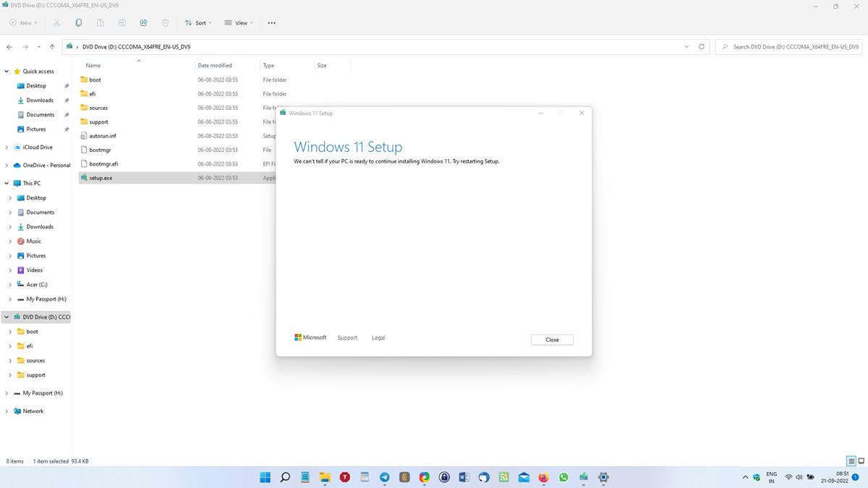The width and height of the screenshot is (868, 488).
Task: Select the boot folder in file list
Action: pos(95,80)
